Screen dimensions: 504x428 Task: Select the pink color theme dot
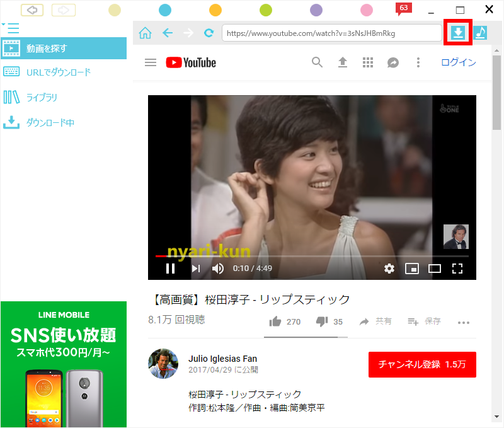[367, 10]
